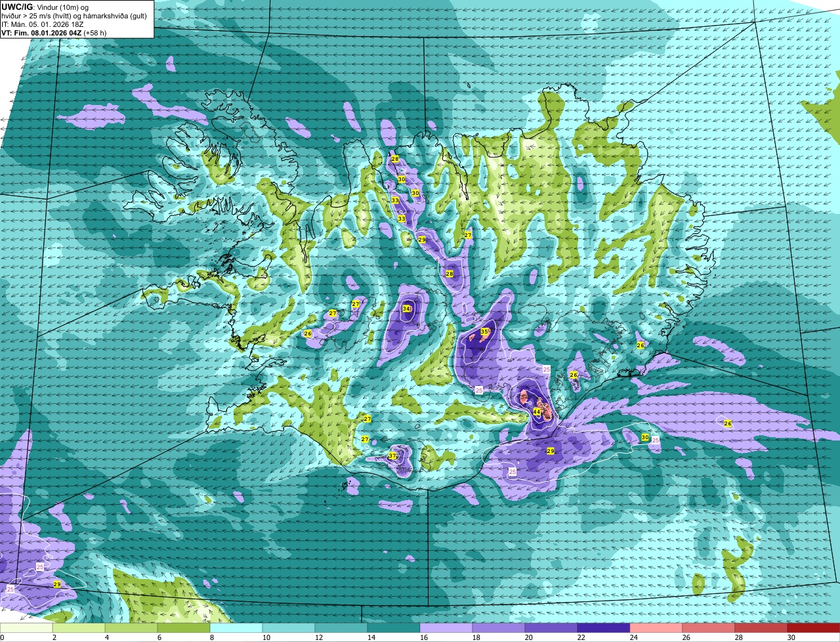Screen dimensions: 840x642
Task: Click the yellow 35 gust label
Action: coord(484,332)
